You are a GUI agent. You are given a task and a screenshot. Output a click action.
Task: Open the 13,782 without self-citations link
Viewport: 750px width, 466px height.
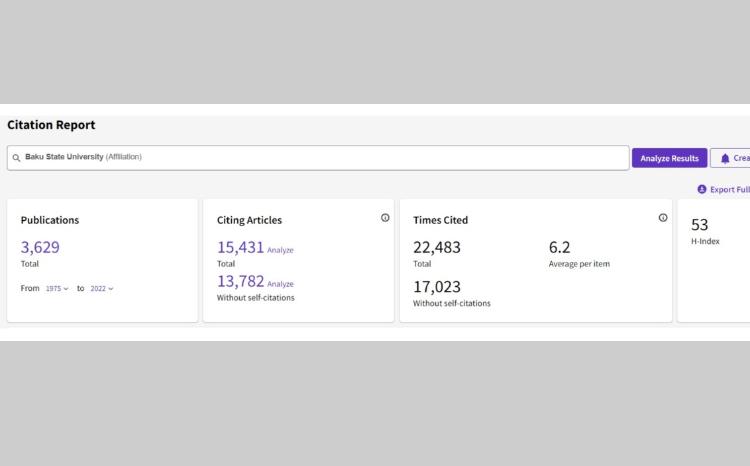click(x=239, y=282)
